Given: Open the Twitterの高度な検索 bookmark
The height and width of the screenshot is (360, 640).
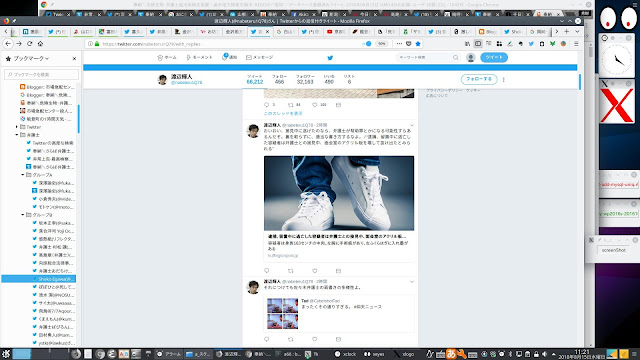Looking at the screenshot, I should pyautogui.click(x=50, y=143).
